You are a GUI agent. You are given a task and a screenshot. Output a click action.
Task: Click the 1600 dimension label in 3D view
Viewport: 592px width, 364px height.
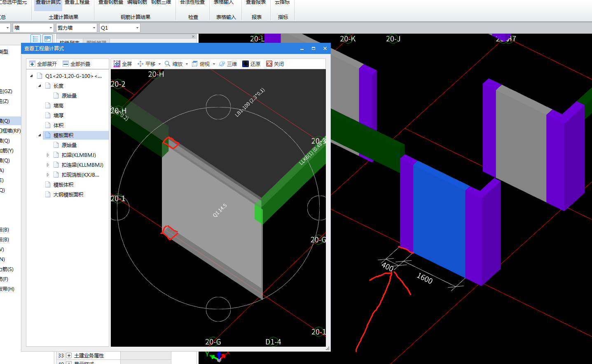point(425,279)
